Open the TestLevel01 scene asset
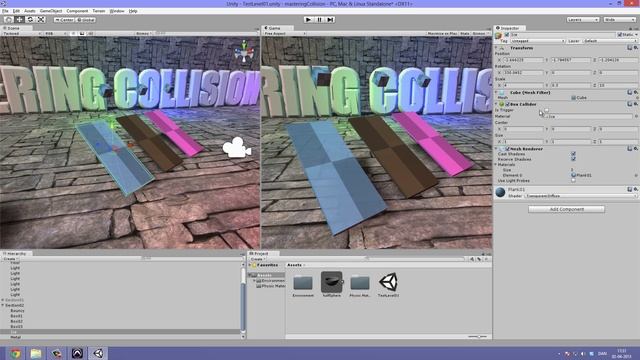 [388, 285]
